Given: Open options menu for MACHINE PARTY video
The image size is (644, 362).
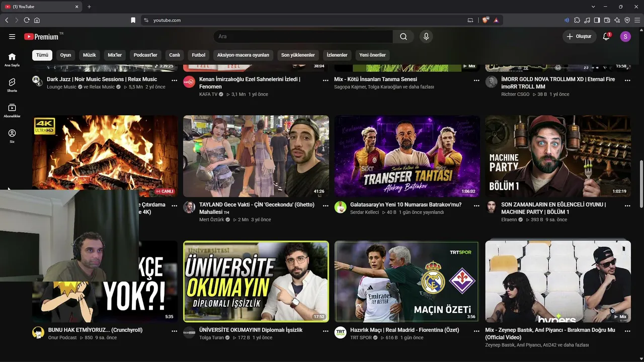Looking at the screenshot, I should click(627, 206).
